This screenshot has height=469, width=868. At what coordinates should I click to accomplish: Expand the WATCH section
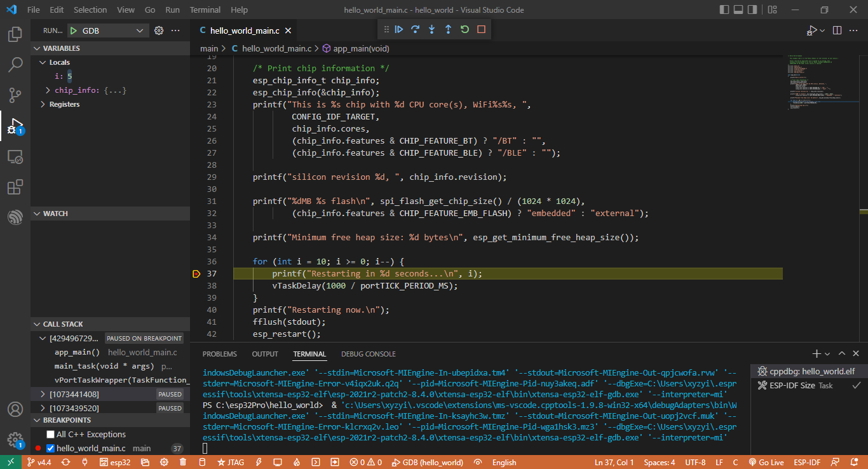point(110,214)
